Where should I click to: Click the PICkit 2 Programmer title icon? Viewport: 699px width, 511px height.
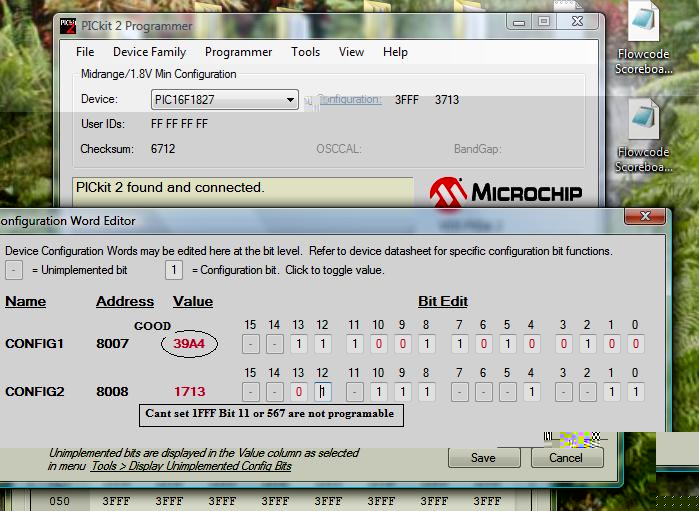coord(68,26)
